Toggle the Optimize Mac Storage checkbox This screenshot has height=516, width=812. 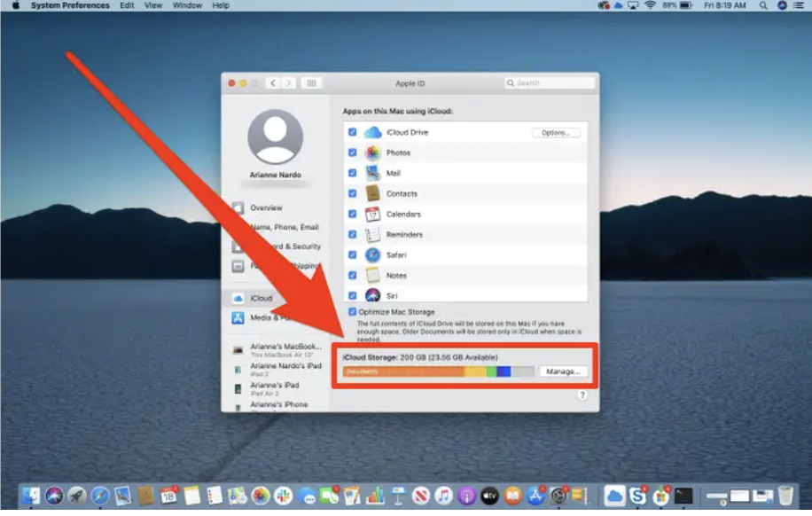pos(353,312)
